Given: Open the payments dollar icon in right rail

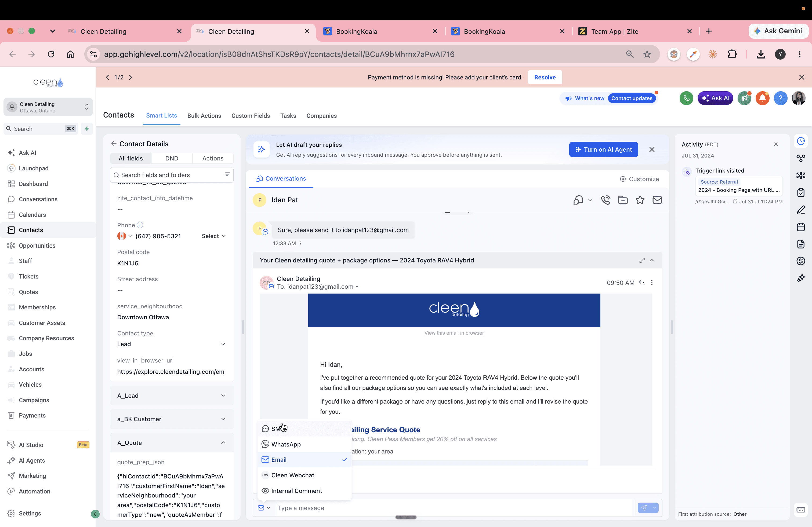Looking at the screenshot, I should [801, 261].
